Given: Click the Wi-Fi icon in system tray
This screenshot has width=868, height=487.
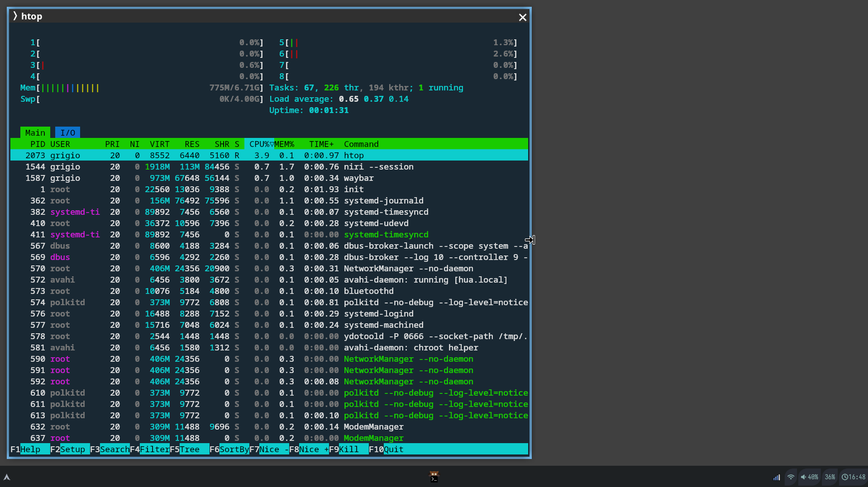Looking at the screenshot, I should pos(791,477).
